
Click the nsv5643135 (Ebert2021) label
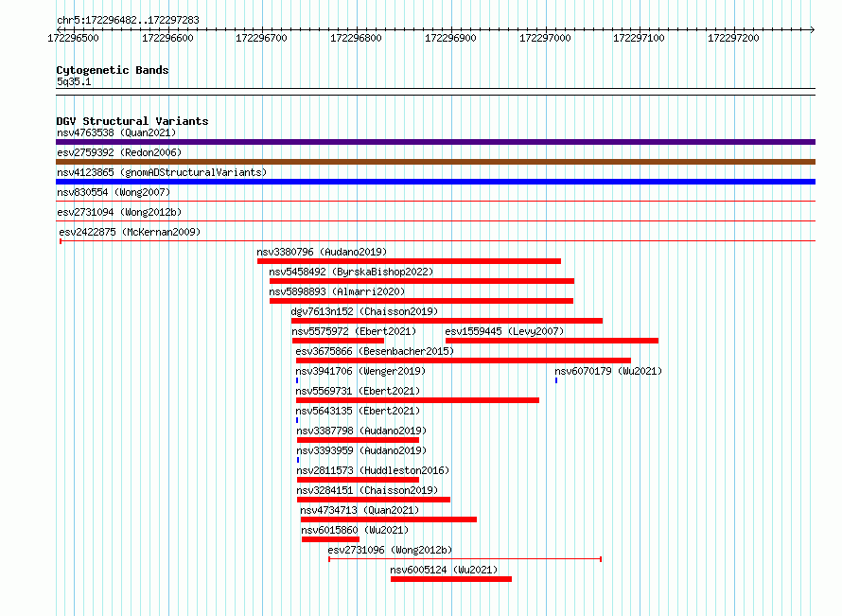pyautogui.click(x=358, y=411)
